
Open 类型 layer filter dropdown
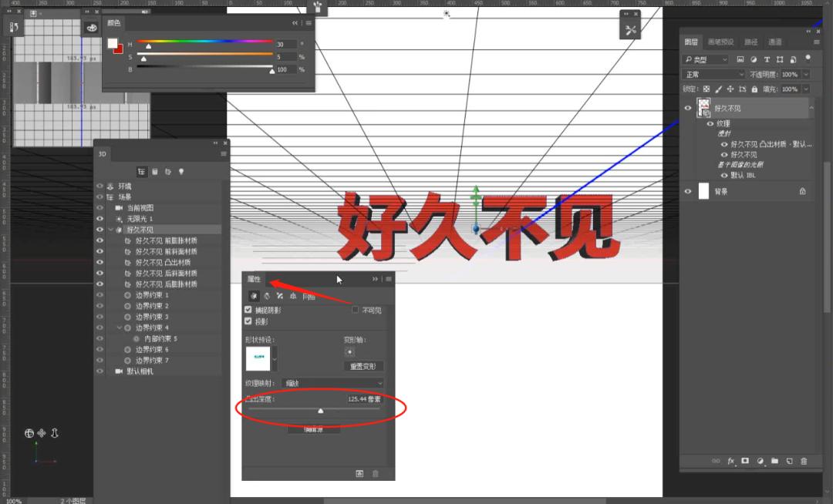(x=706, y=59)
